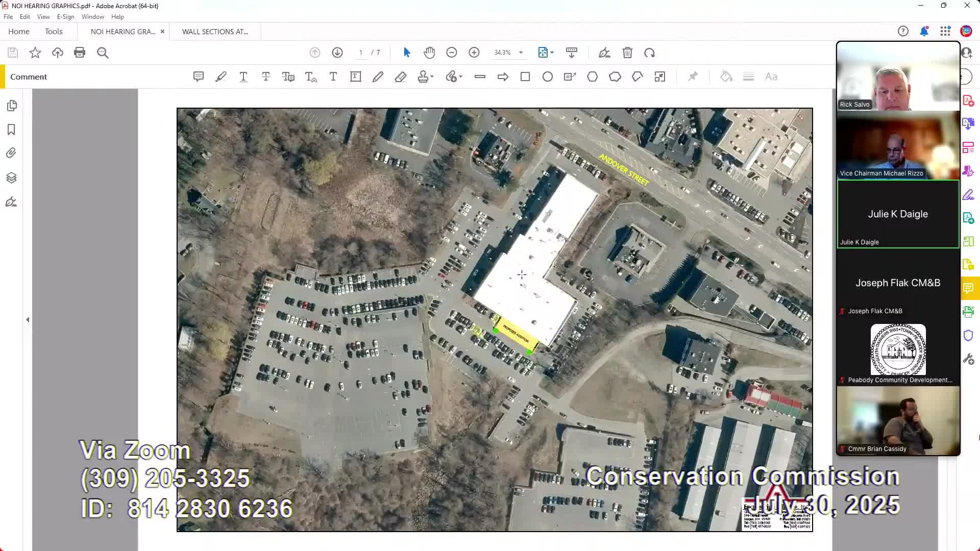Select the Pencil drawing tool
The height and width of the screenshot is (551, 980).
pos(378,77)
